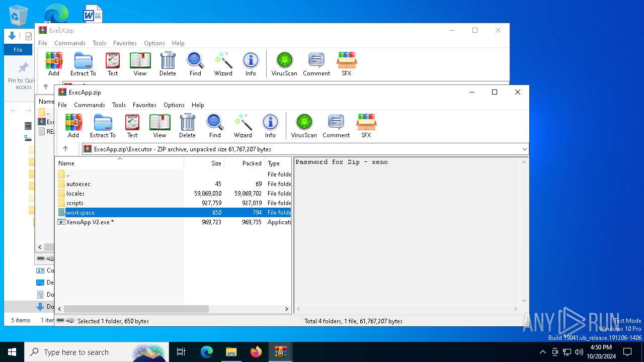The height and width of the screenshot is (362, 644).
Task: Click Add icon in ExecX.zip window
Action: (54, 64)
